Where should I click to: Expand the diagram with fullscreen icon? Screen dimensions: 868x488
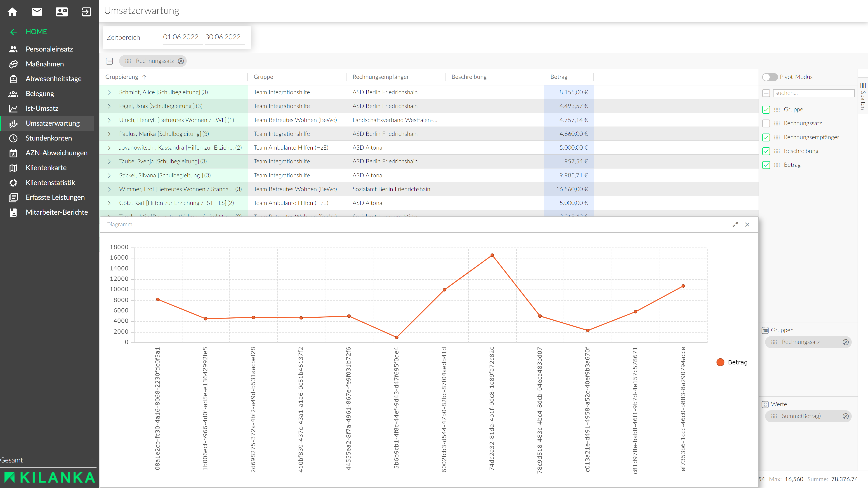tap(735, 225)
